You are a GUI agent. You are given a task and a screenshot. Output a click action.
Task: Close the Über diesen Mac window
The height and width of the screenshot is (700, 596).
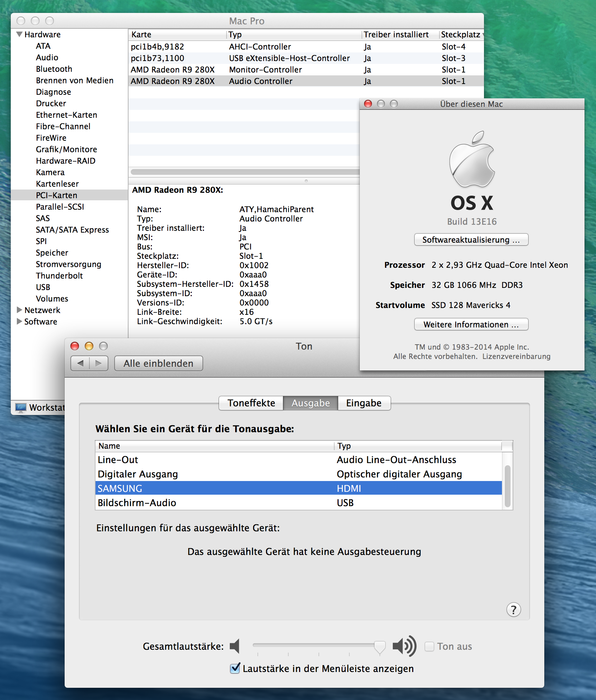368,104
